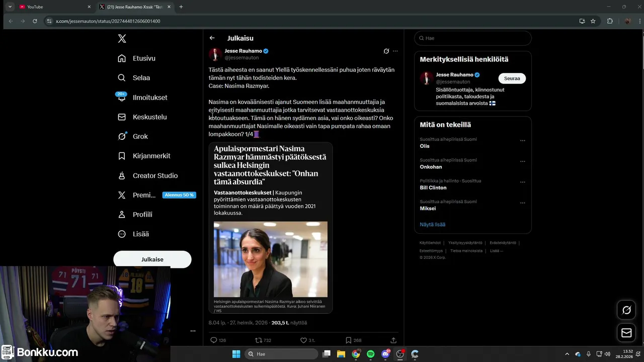Image resolution: width=644 pixels, height=362 pixels.
Task: Click the address bar URL
Action: click(108, 21)
